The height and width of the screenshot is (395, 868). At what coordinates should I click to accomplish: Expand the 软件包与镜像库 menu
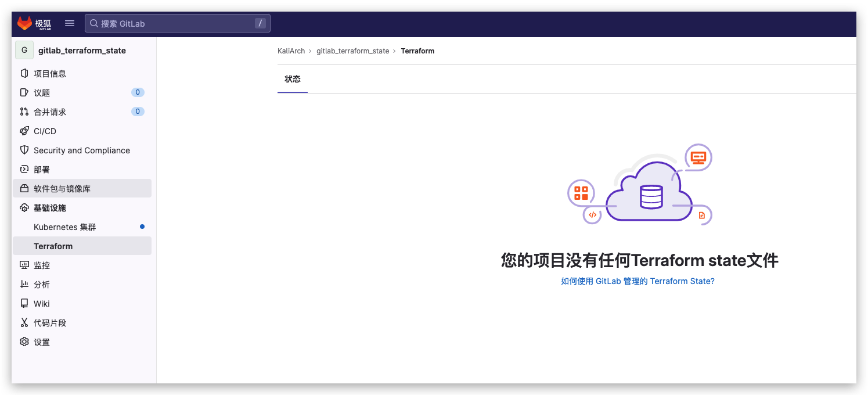[x=62, y=189]
